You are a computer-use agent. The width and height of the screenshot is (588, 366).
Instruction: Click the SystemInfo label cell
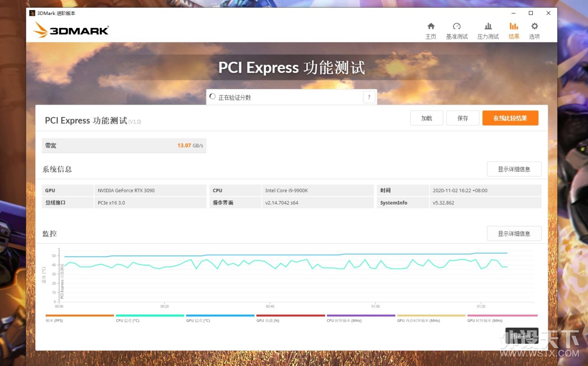tap(403, 202)
